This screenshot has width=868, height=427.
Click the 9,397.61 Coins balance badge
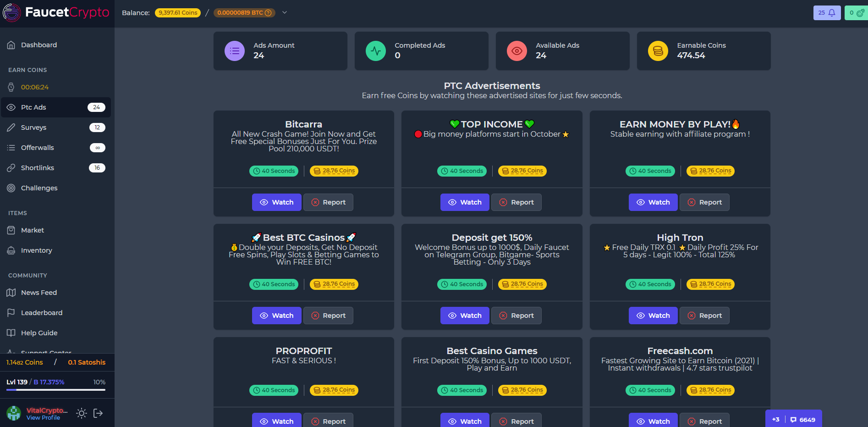[178, 13]
